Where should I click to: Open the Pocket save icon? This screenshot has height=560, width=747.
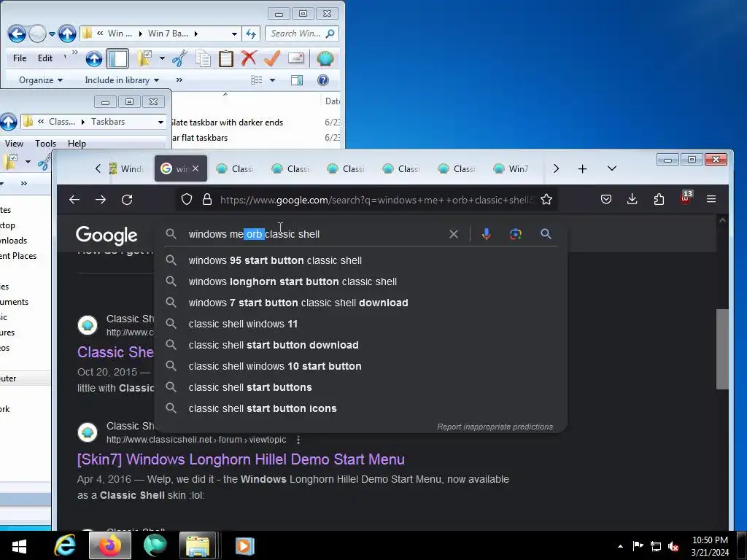606,199
